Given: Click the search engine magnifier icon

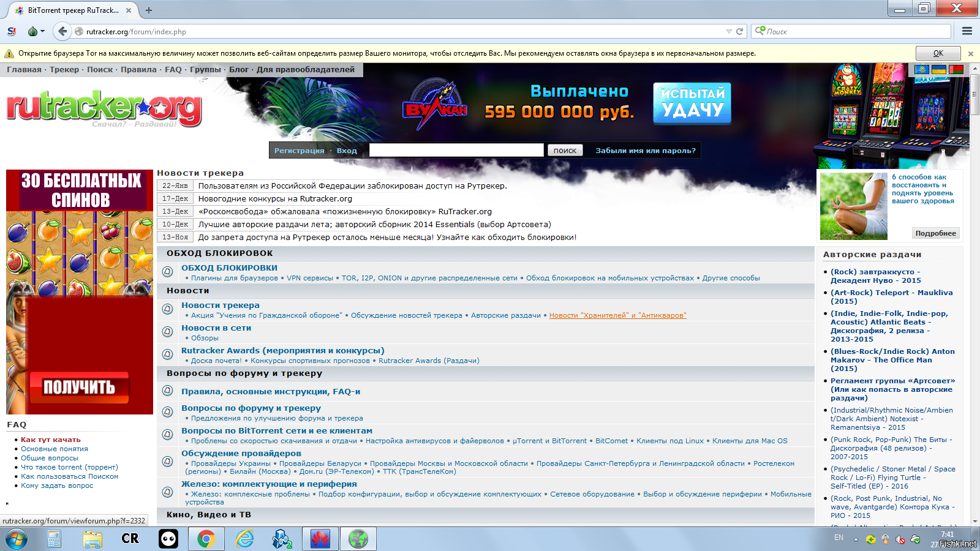Looking at the screenshot, I should click(x=759, y=31).
